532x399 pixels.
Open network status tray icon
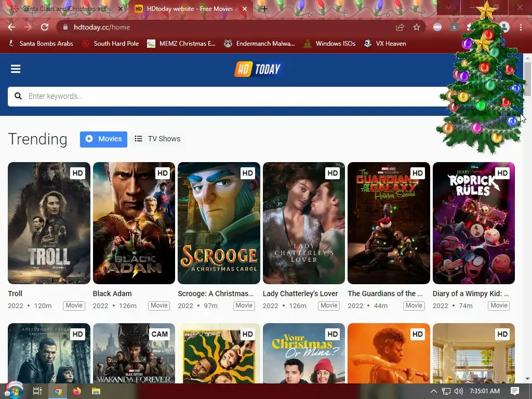pyautogui.click(x=446, y=391)
